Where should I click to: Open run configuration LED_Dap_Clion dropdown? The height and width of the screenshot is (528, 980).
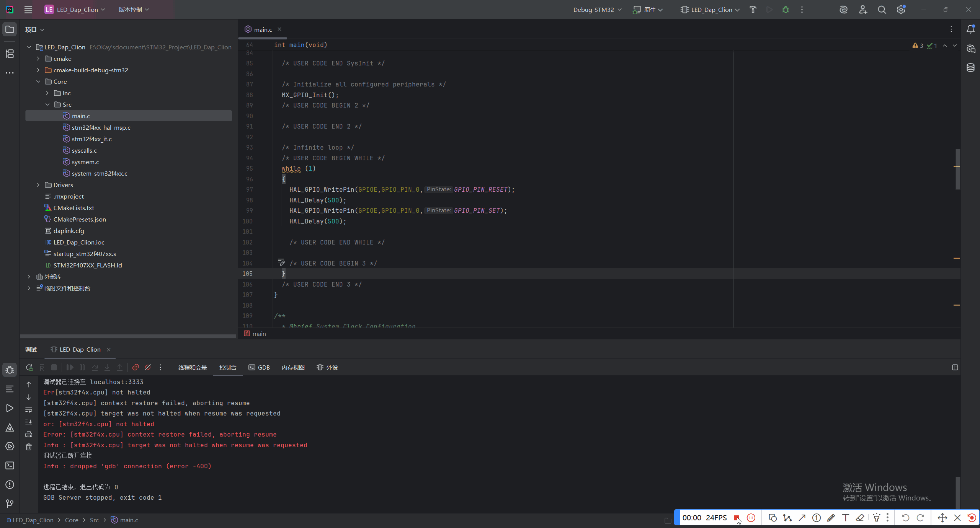tap(710, 10)
